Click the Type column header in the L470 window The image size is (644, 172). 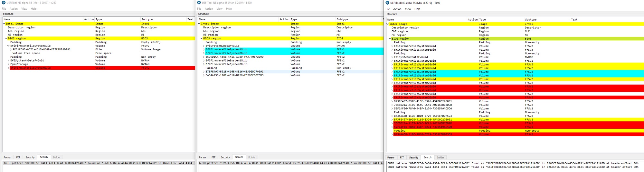click(313, 19)
